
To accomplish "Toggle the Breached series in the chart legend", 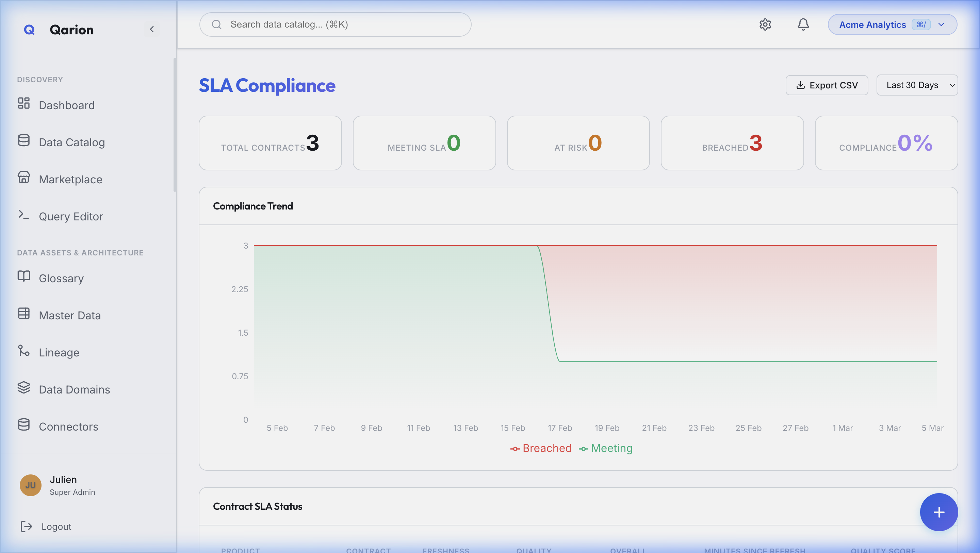I will [x=541, y=448].
